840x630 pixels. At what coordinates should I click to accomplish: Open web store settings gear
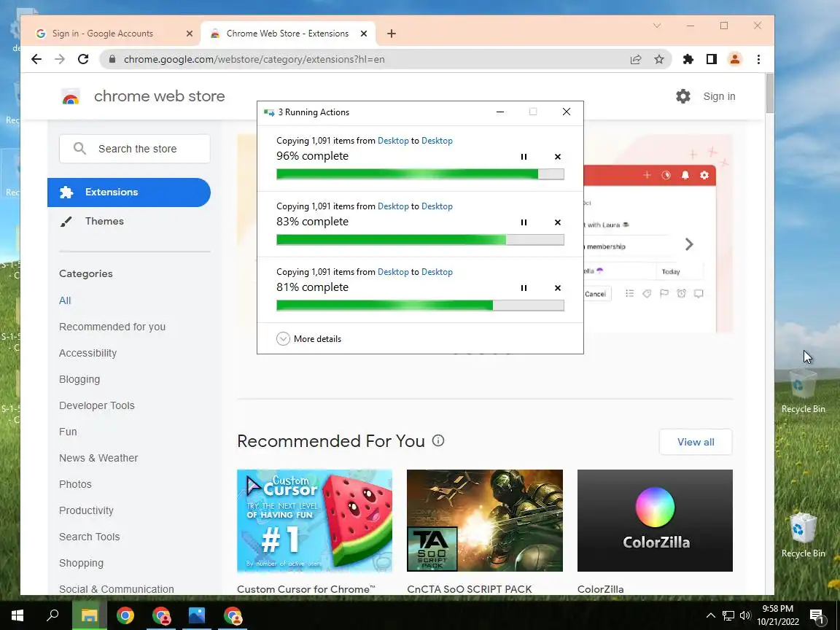683,96
